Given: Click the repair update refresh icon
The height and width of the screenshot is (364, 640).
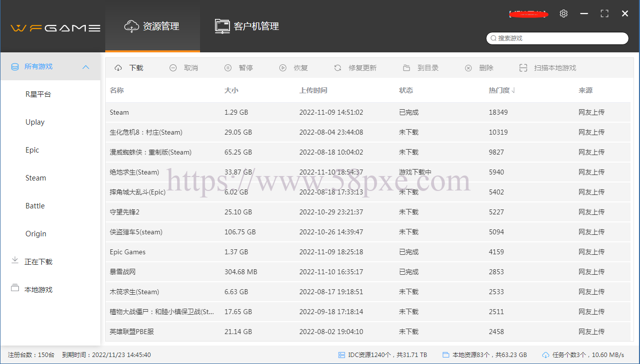Looking at the screenshot, I should [x=338, y=68].
